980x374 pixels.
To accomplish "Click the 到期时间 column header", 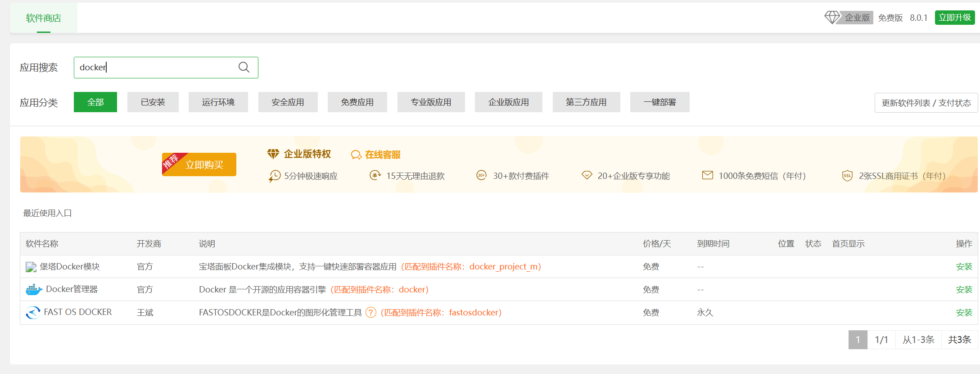I will (714, 244).
